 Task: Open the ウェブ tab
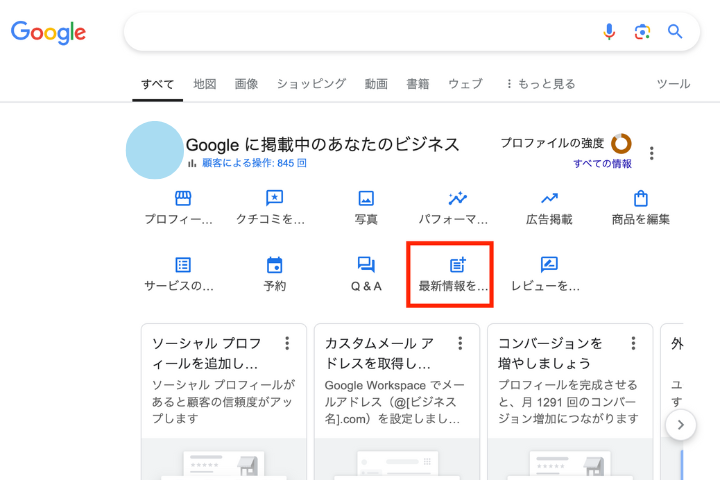point(465,84)
